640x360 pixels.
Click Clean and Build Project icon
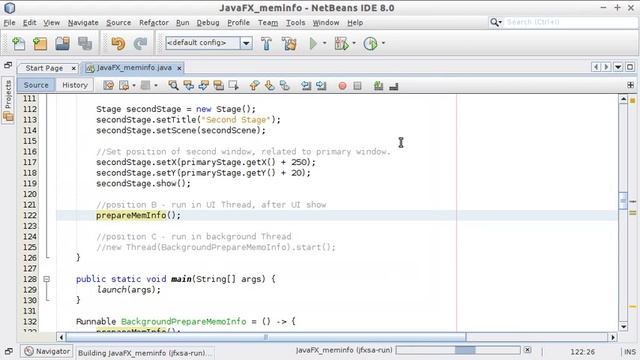289,43
